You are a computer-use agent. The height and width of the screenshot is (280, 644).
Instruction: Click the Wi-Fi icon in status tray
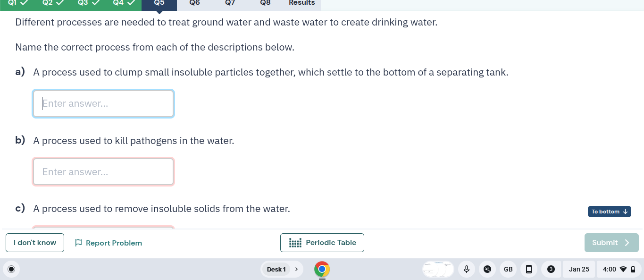(x=623, y=269)
